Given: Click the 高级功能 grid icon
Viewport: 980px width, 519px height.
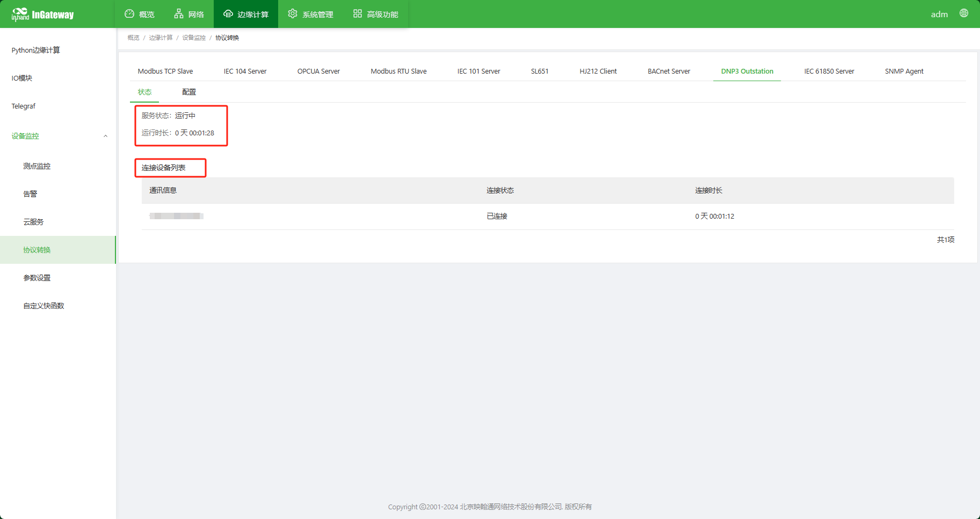Looking at the screenshot, I should [358, 14].
